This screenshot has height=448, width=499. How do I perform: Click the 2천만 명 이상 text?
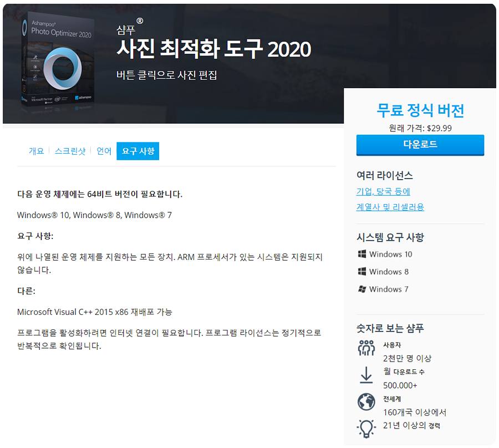point(407,358)
